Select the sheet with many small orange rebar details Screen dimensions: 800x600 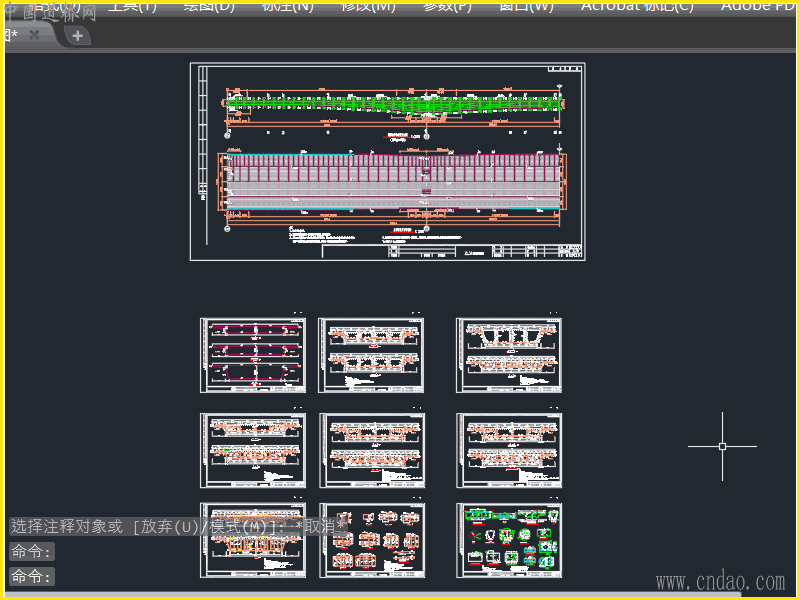click(x=372, y=540)
